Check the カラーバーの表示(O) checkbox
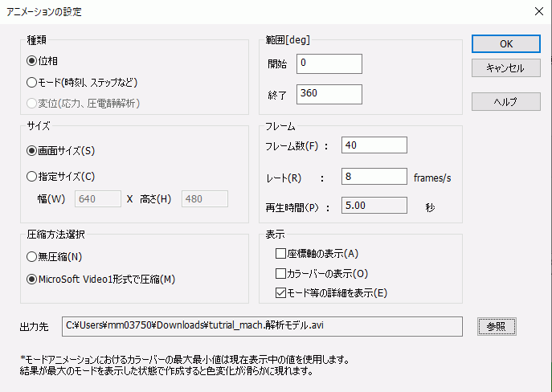 pos(281,273)
